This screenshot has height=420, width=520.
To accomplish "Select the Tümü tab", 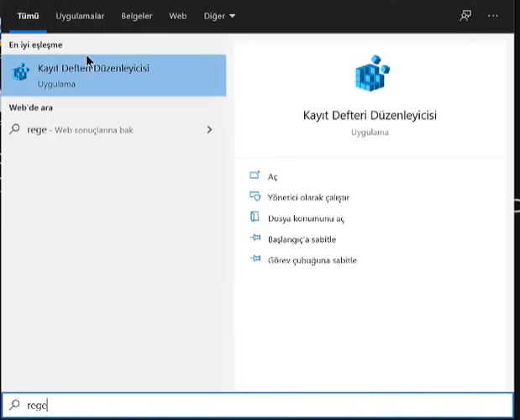I will pos(29,16).
